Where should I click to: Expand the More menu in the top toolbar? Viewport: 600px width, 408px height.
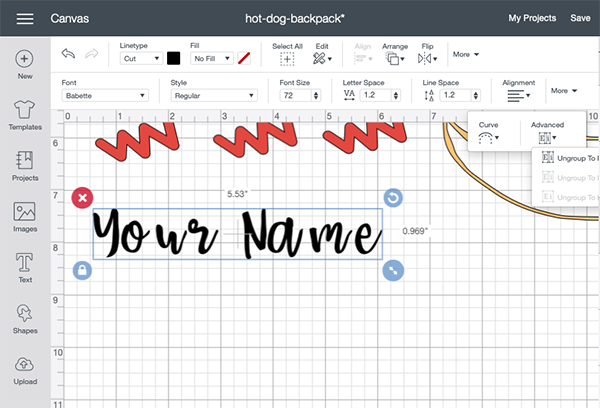[x=466, y=54]
